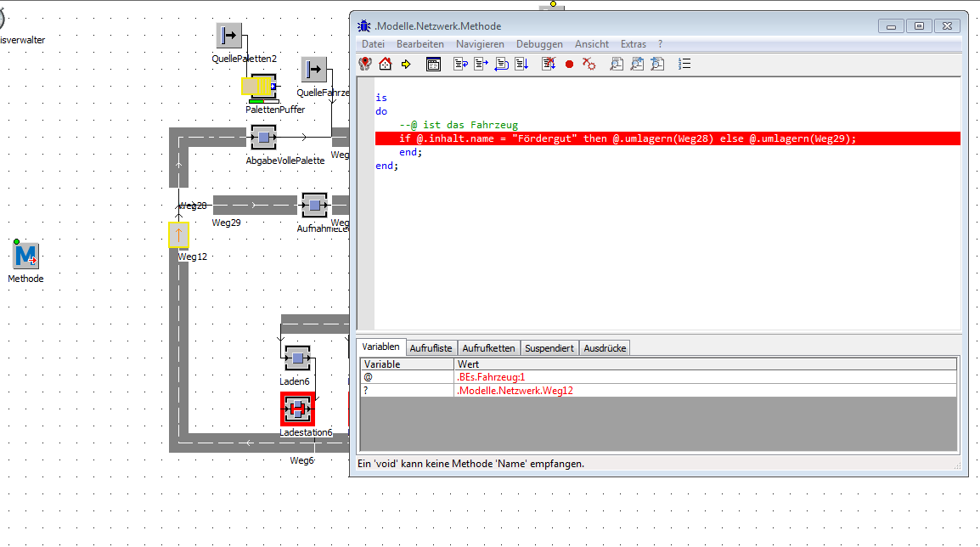Maximize the Methode debugger window
This screenshot has width=980, height=547.
tap(919, 25)
